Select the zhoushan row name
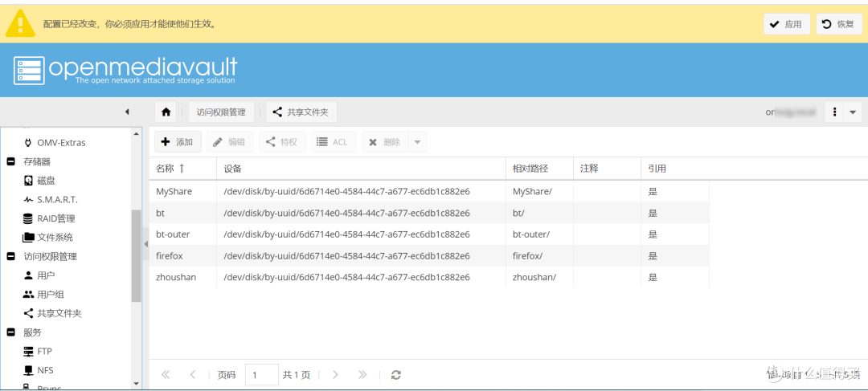This screenshot has height=391, width=868. pyautogui.click(x=176, y=277)
